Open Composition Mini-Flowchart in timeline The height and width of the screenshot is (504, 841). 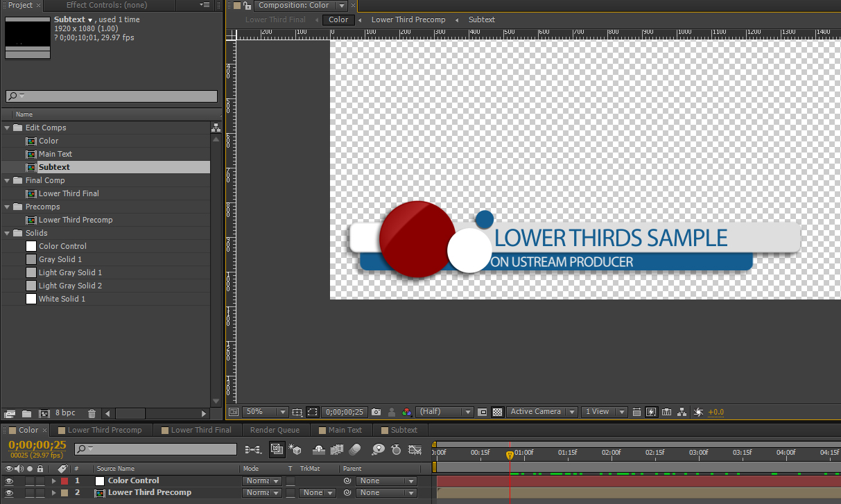[254, 450]
